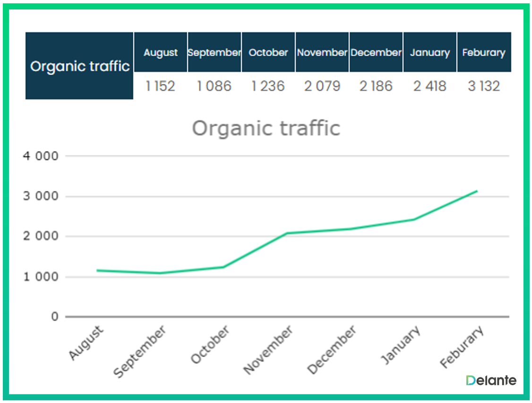Select the October table header cell

pyautogui.click(x=268, y=53)
